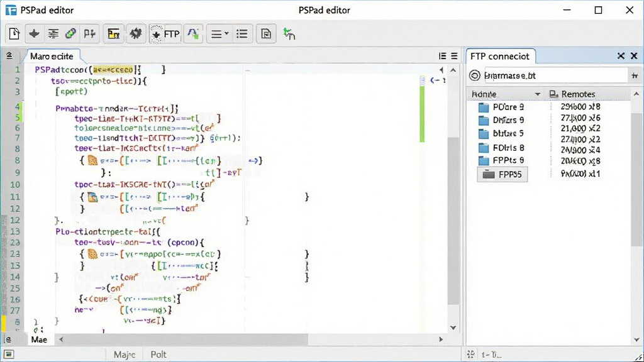Expand the Hdnite column dropdown arrow

537,94
